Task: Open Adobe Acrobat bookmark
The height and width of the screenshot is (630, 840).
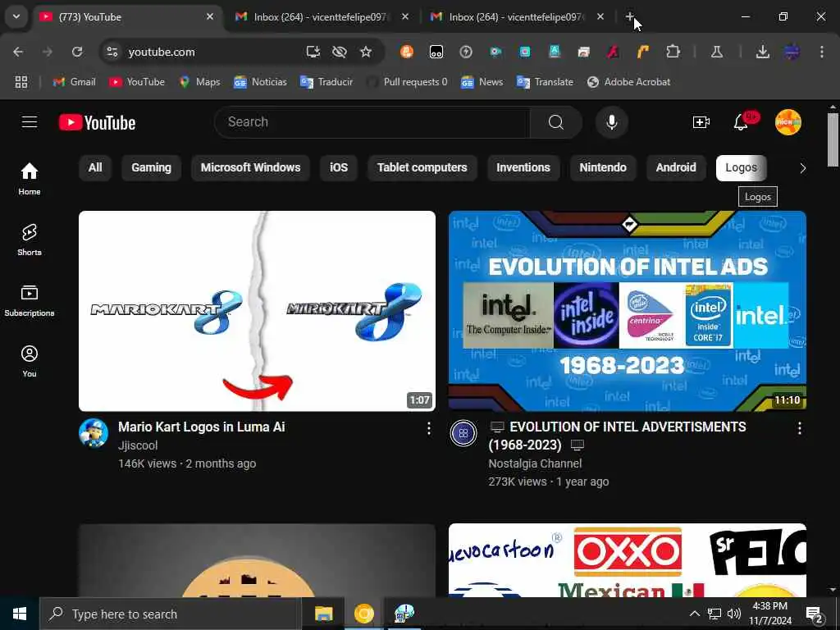Action: pyautogui.click(x=629, y=82)
